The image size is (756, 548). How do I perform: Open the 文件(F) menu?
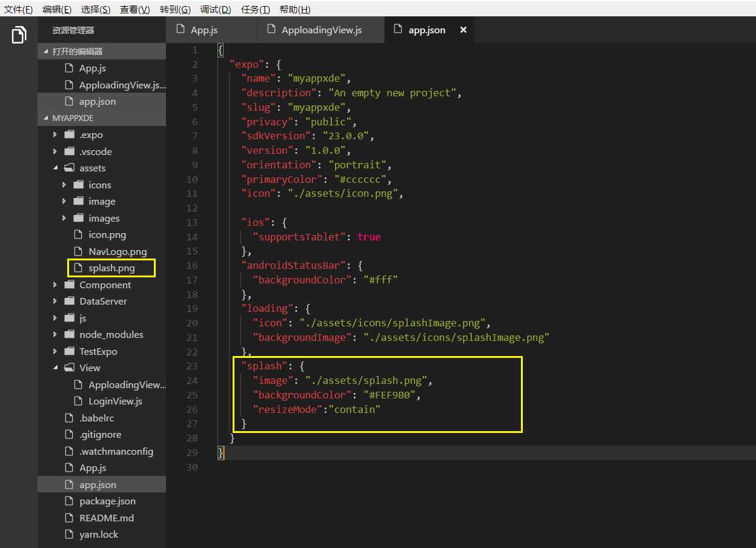coord(18,10)
